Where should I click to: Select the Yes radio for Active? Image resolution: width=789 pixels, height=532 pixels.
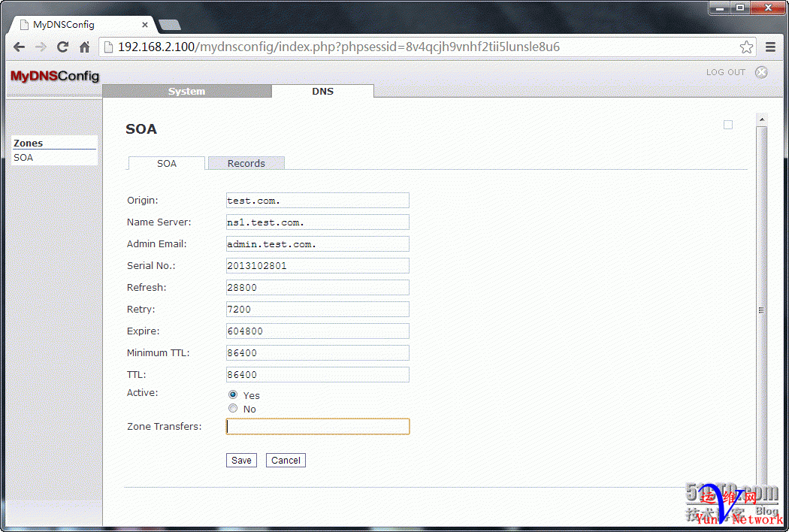pos(233,394)
